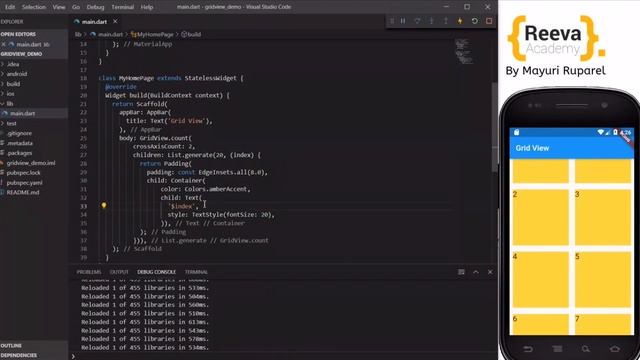Open the Edit menu
Image resolution: width=640 pixels, height=360 pixels.
pyautogui.click(x=10, y=7)
